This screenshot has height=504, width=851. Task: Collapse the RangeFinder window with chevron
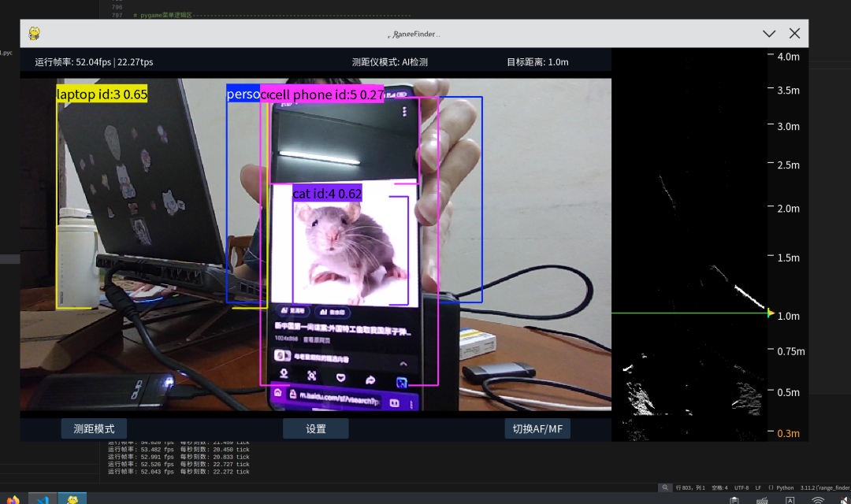pyautogui.click(x=769, y=33)
